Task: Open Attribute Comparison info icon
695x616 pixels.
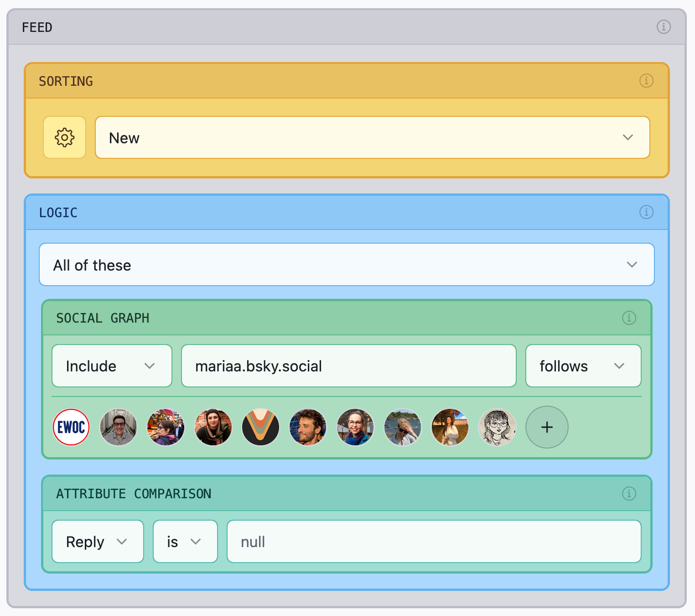Action: pyautogui.click(x=629, y=493)
